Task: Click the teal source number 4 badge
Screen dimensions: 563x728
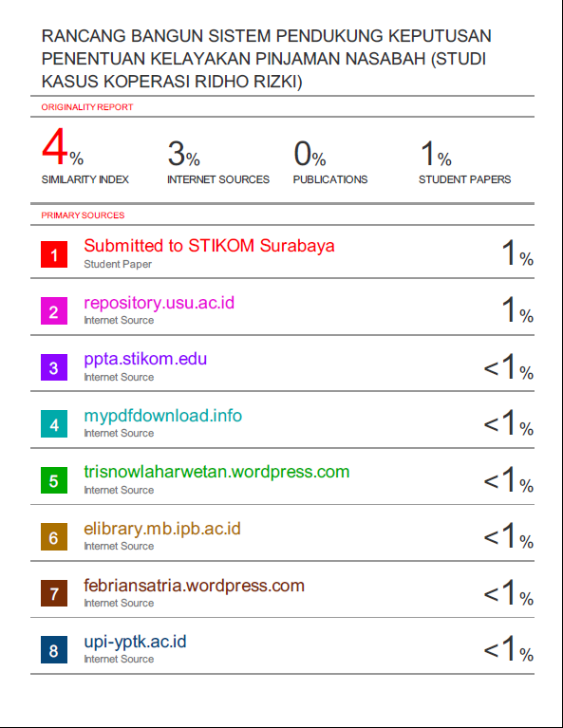Action: pyautogui.click(x=54, y=424)
